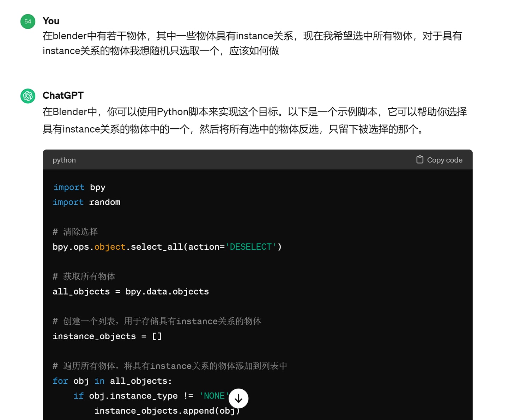Click the user's question text about blender
Screen dimensions: 508x420
[x=252, y=43]
